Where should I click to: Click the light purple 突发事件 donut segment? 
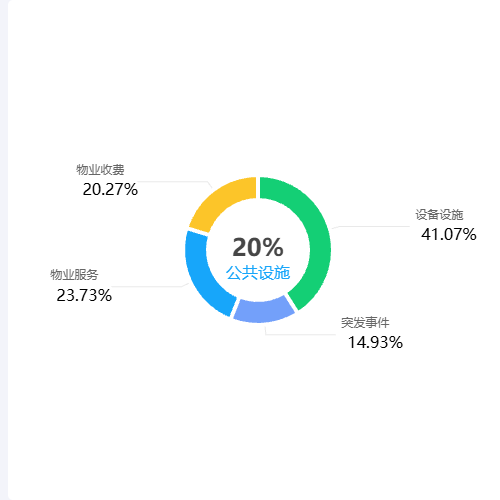[264, 312]
